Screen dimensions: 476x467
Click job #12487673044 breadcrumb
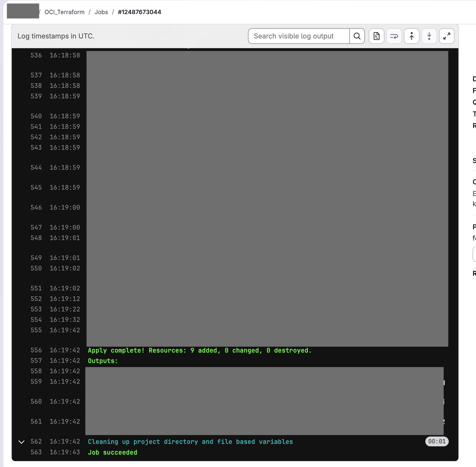[x=139, y=12]
